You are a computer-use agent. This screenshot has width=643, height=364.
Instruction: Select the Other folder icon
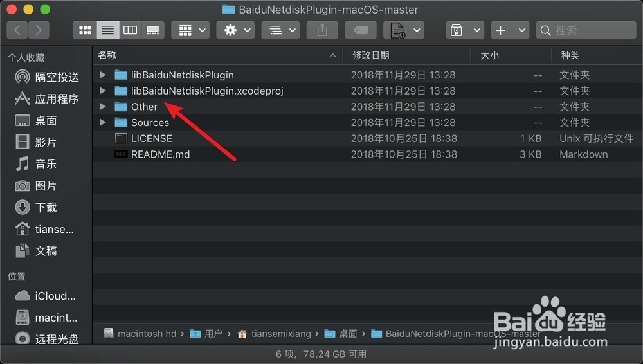tap(121, 107)
